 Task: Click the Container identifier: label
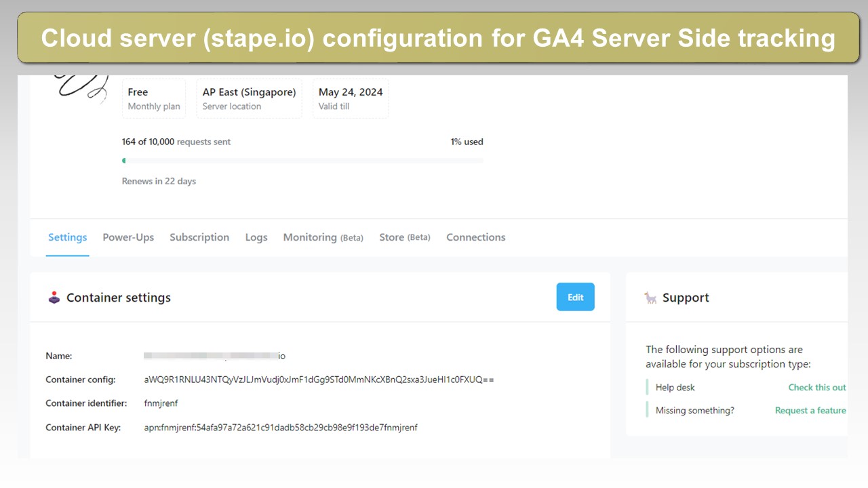[86, 403]
